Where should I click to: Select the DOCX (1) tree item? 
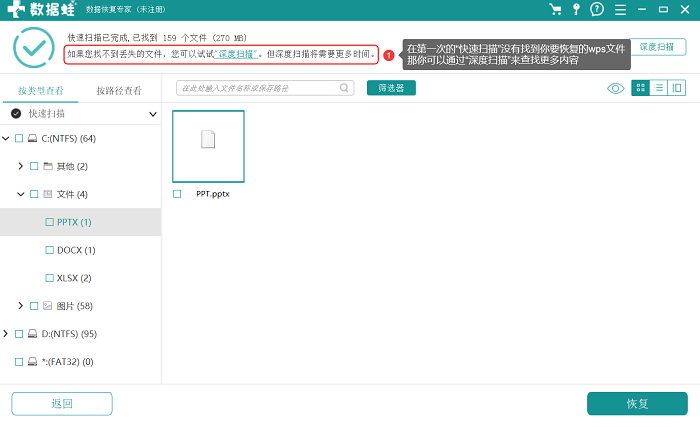pyautogui.click(x=80, y=250)
